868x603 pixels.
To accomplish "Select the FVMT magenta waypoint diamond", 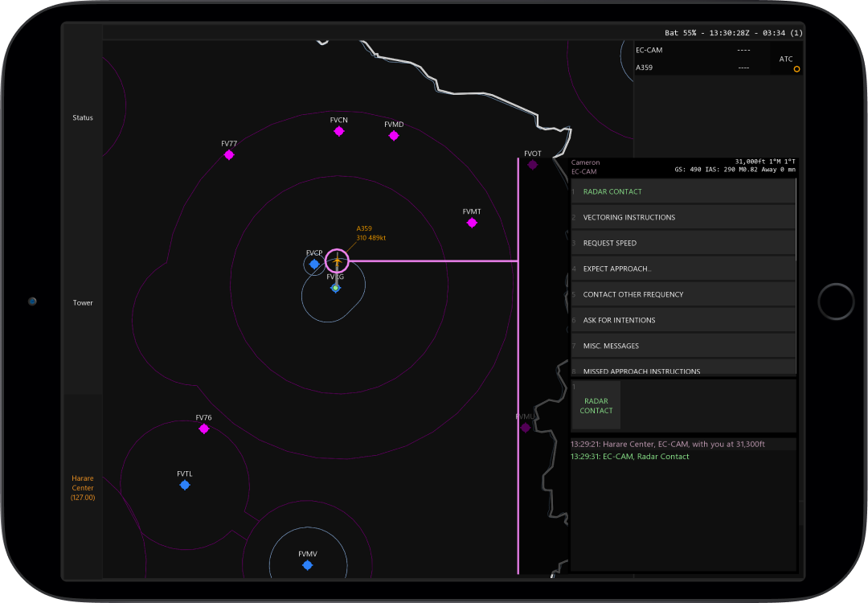I will click(x=472, y=223).
